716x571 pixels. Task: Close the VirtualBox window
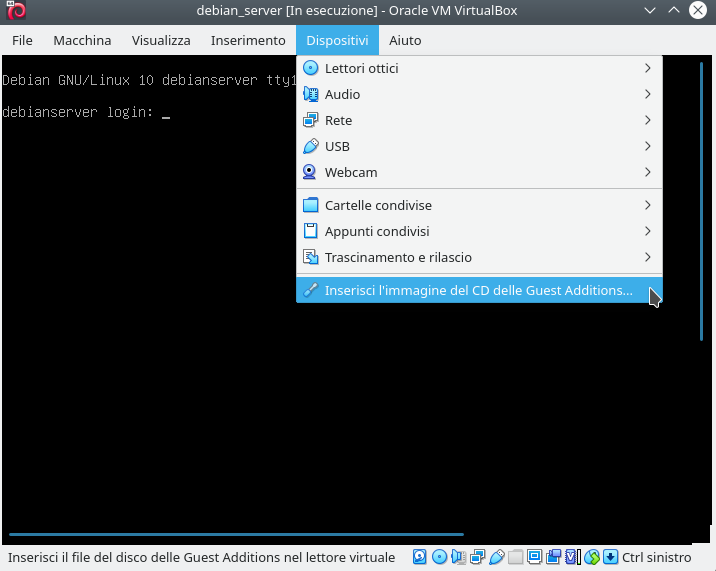coord(698,10)
